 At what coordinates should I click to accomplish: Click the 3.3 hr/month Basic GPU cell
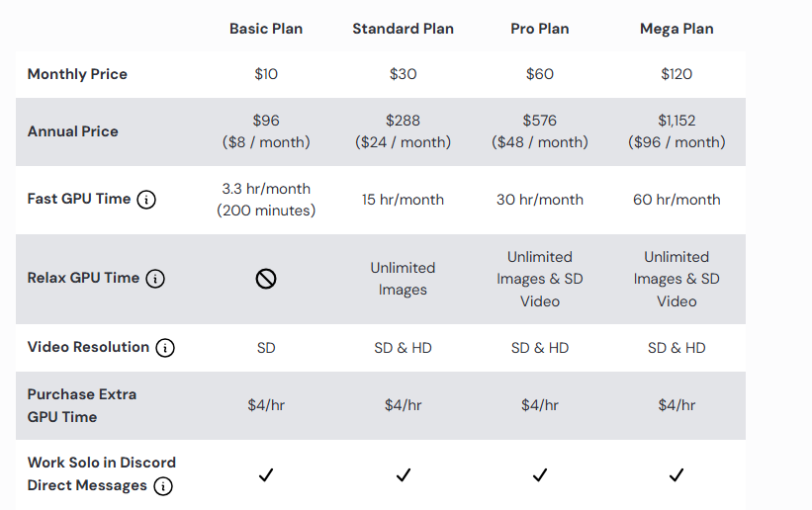266,189
